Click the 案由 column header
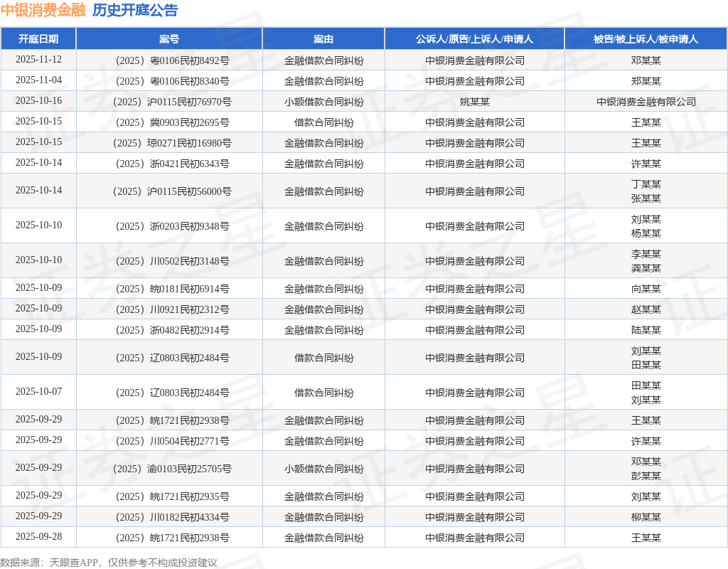 (323, 39)
